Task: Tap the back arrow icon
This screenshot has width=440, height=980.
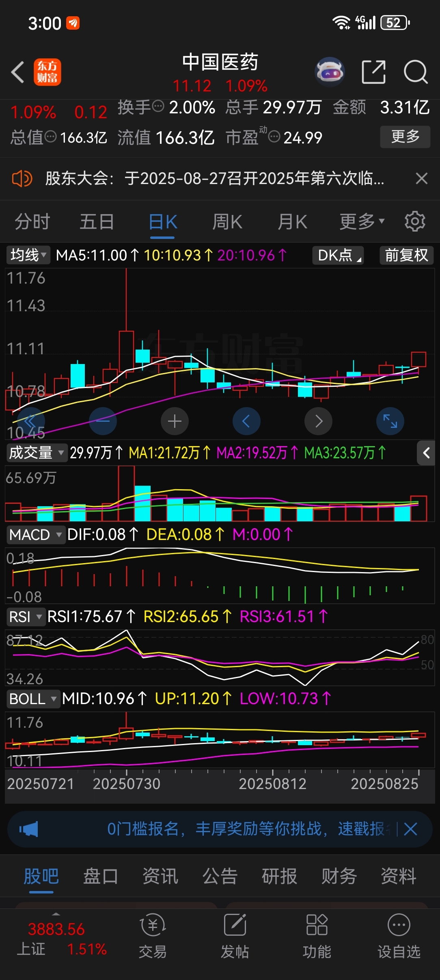Action: coord(17,72)
